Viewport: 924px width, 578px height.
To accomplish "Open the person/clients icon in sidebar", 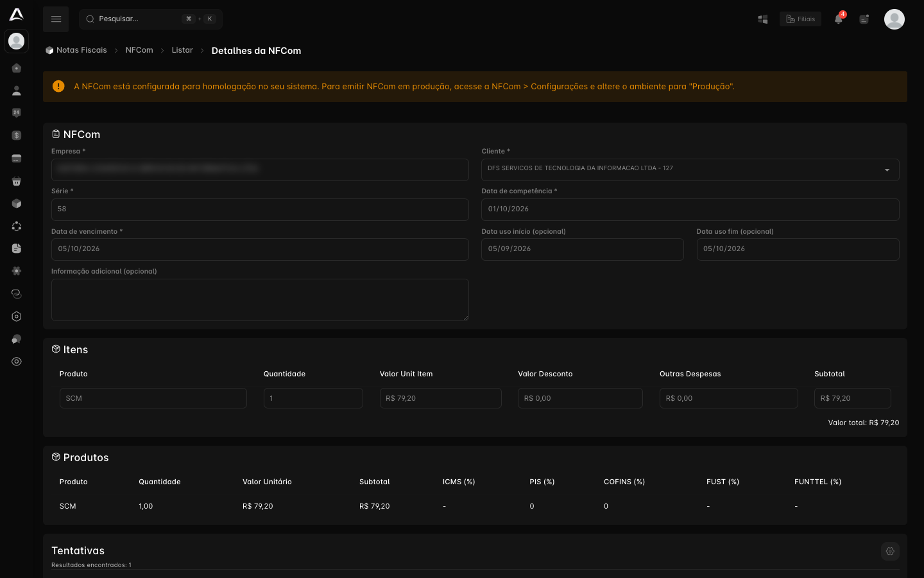I will (x=17, y=91).
